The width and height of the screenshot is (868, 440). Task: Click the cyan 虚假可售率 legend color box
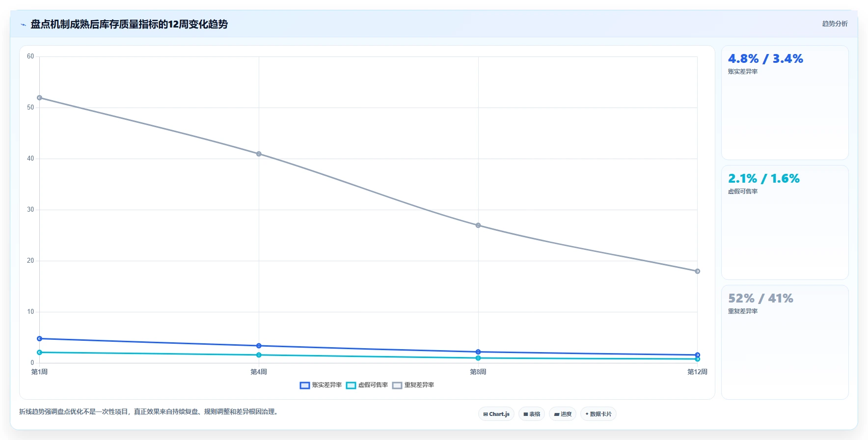[351, 385]
